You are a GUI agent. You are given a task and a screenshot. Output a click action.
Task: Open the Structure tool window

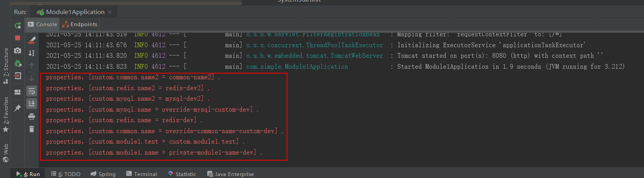[x=6, y=66]
